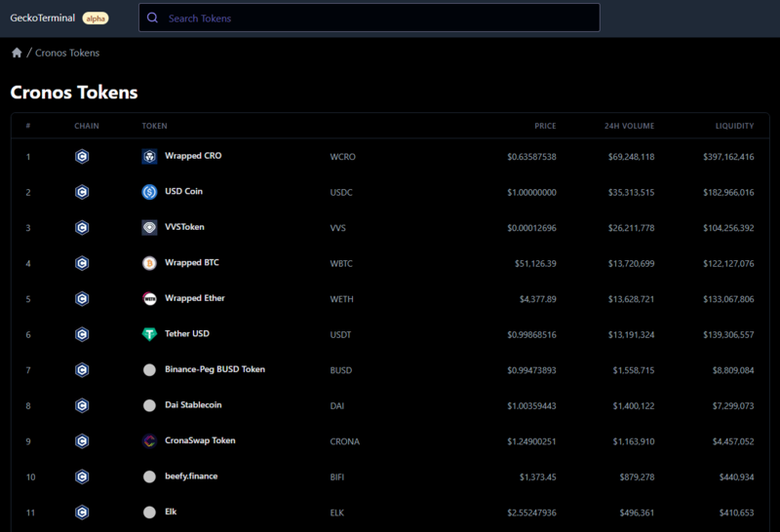Image resolution: width=780 pixels, height=532 pixels.
Task: Open the GeckoTerminal logo link
Action: tap(42, 18)
